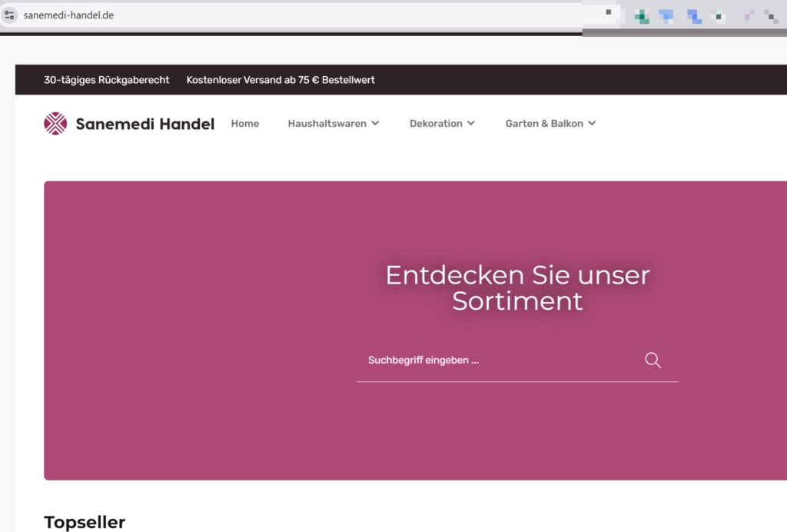Click the purple extension icon in the toolbar

pos(747,15)
